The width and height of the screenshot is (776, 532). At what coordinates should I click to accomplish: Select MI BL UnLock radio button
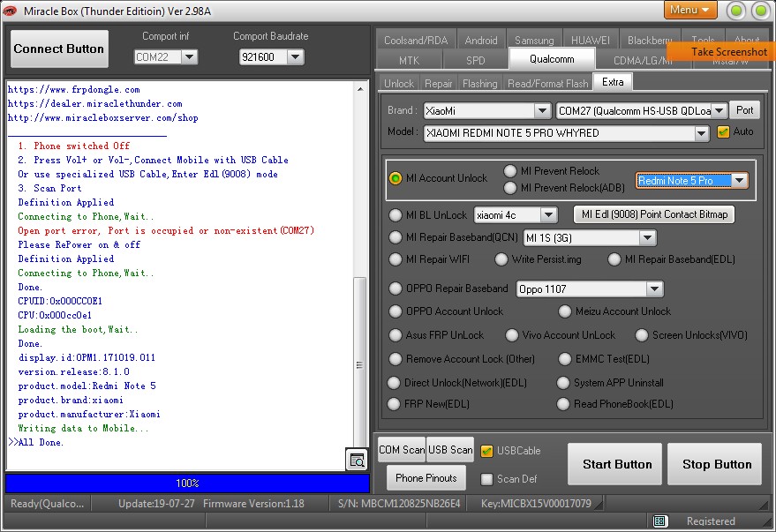click(396, 215)
